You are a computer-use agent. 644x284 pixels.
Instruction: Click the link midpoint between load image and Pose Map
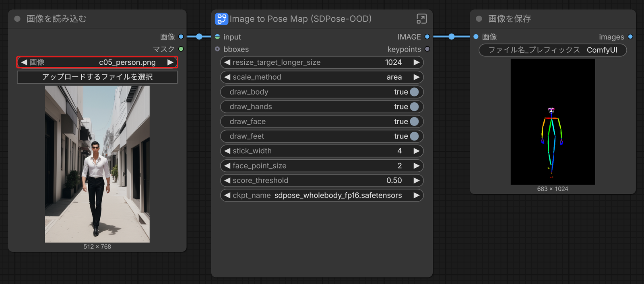(199, 37)
